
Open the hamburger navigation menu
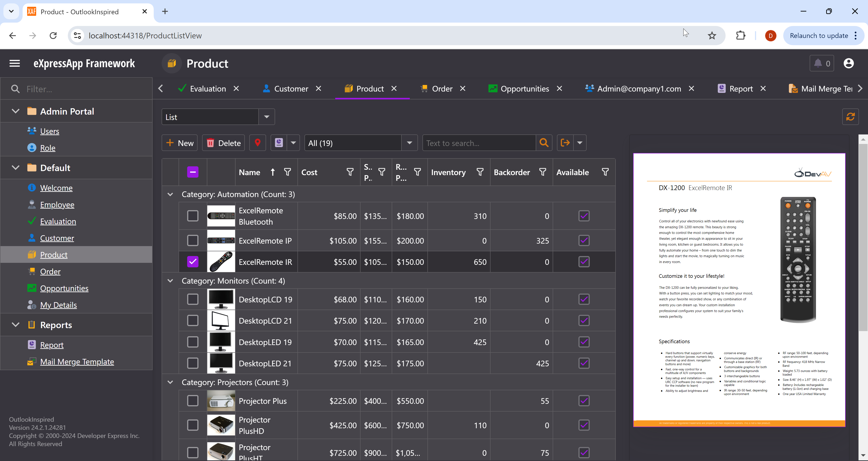14,63
